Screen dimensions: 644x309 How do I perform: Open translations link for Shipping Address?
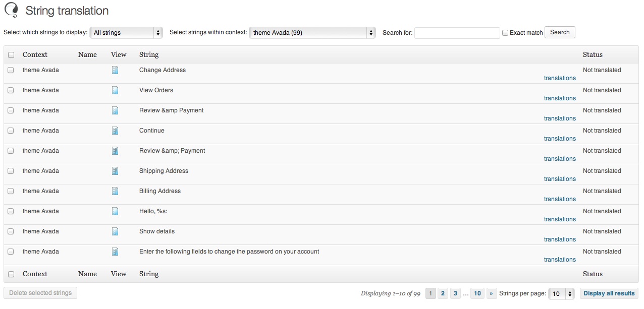coord(560,179)
